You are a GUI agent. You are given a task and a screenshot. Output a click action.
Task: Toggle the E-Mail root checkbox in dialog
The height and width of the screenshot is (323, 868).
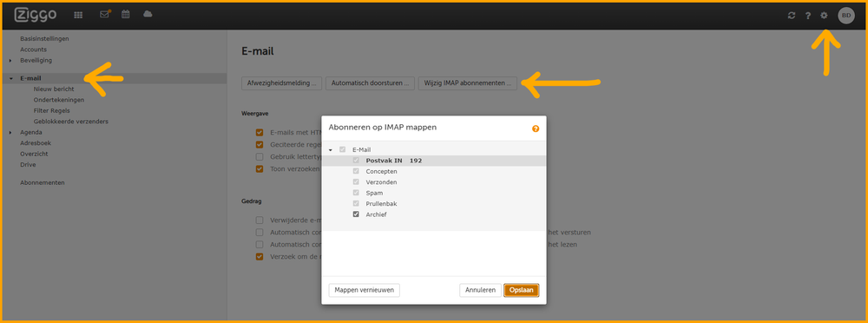pyautogui.click(x=343, y=149)
